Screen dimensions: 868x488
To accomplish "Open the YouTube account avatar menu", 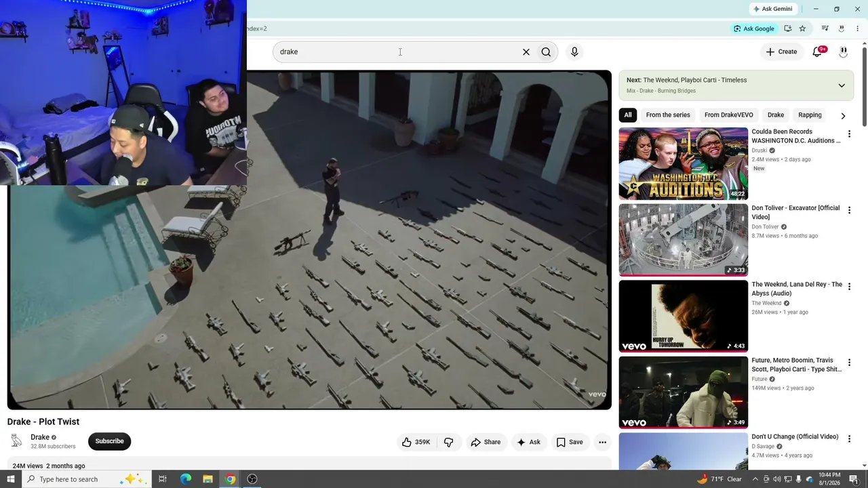I will tap(843, 52).
